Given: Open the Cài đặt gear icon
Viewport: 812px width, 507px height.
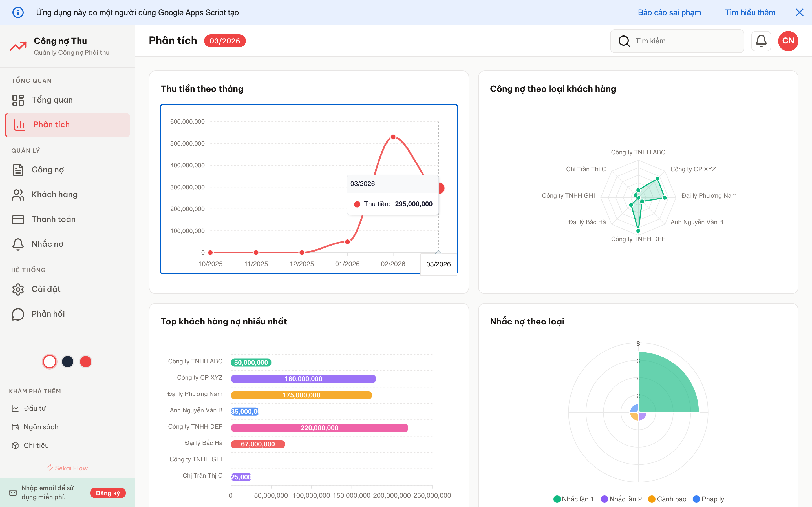Looking at the screenshot, I should click(x=18, y=289).
